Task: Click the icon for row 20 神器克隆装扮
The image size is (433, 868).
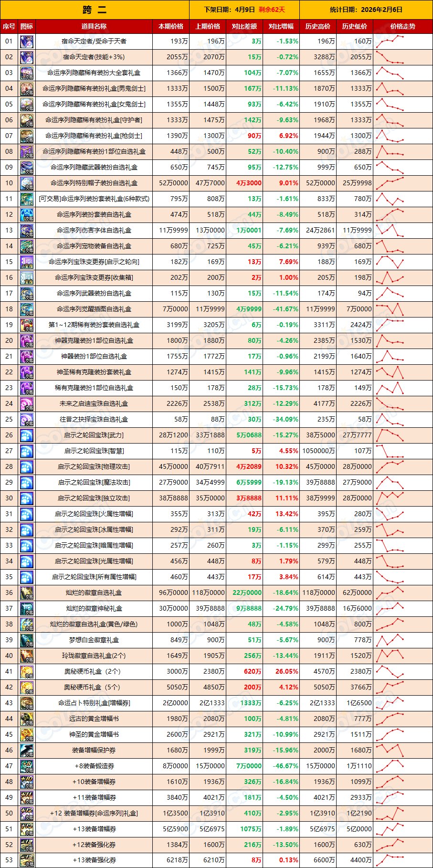Action: click(x=27, y=341)
